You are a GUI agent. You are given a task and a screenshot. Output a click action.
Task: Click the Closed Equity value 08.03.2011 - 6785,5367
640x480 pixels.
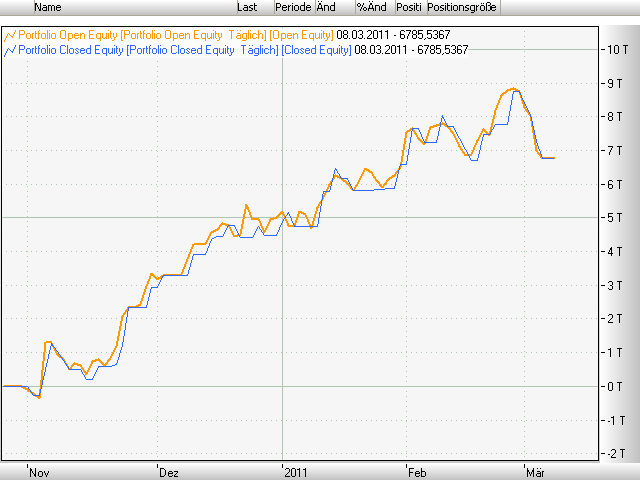(411, 50)
